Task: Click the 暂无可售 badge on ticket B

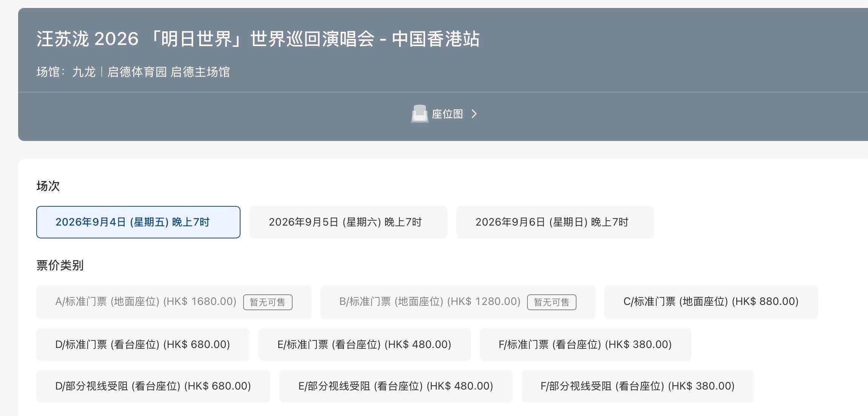Action: click(x=552, y=302)
